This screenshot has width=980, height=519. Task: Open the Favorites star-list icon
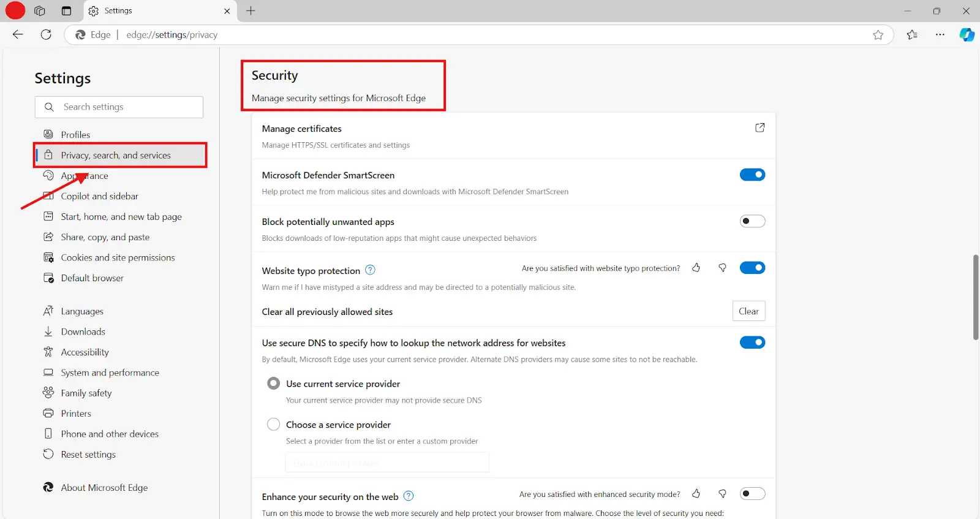[x=912, y=35]
